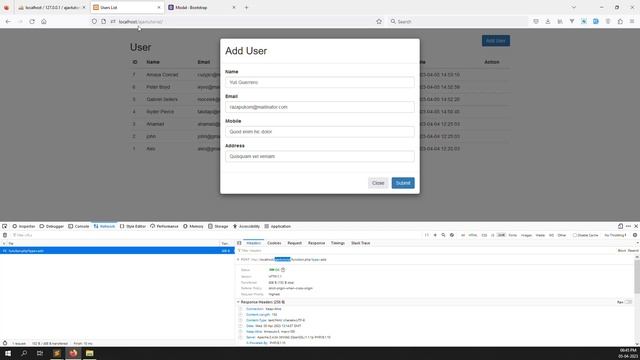Image resolution: width=640 pixels, height=360 pixels.
Task: Open File Explorer from the taskbar
Action: click(89, 353)
